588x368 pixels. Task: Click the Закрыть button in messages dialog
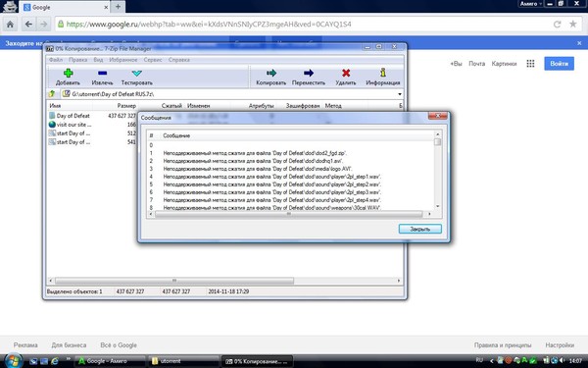(x=420, y=229)
